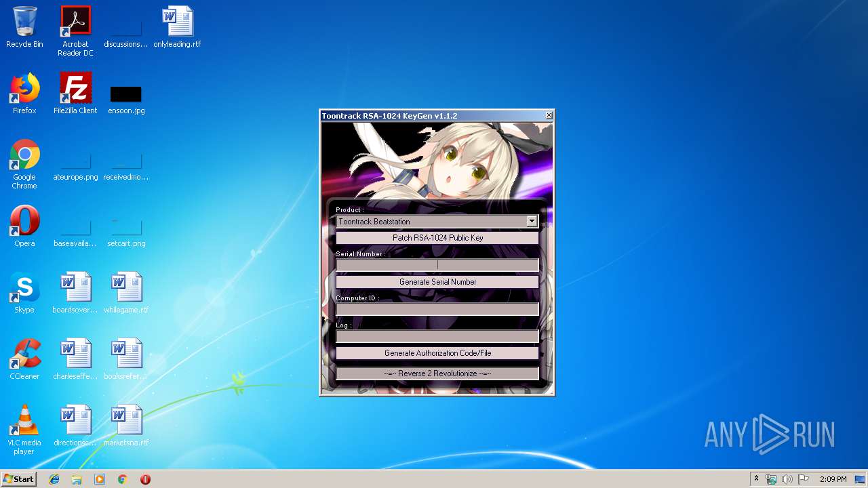Click the Start button
868x488 pixels.
(x=18, y=479)
